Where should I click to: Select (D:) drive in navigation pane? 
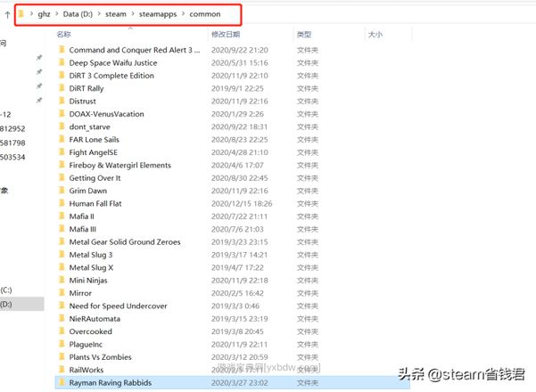click(x=22, y=304)
